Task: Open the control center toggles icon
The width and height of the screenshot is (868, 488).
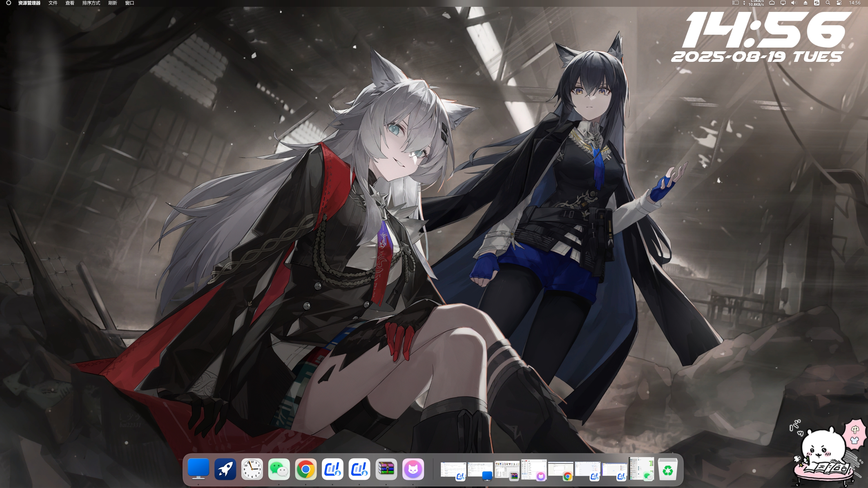Action: (x=839, y=3)
